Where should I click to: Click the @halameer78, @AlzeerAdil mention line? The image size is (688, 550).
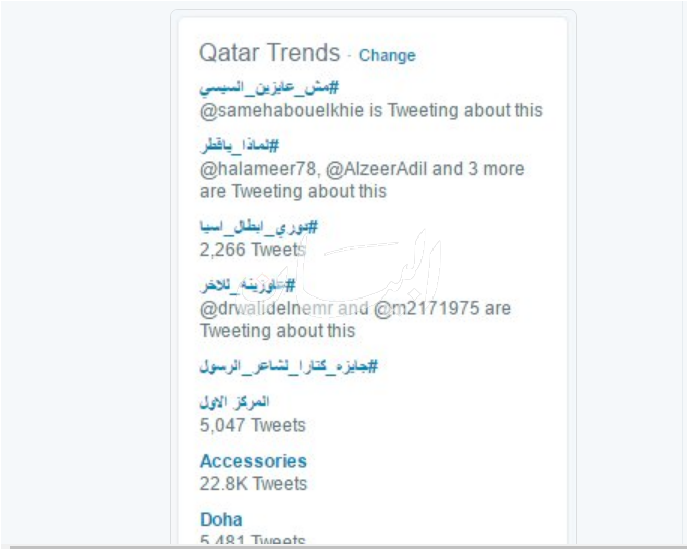tap(362, 169)
